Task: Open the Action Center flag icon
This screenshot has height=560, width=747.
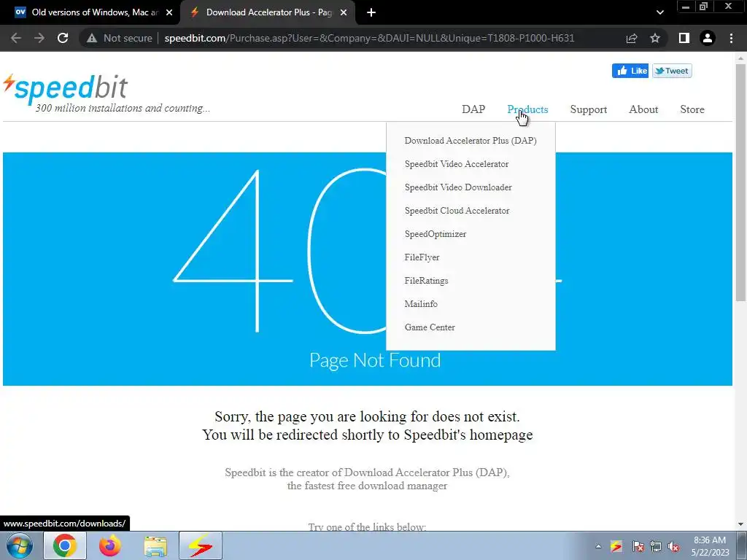Action: pos(638,547)
